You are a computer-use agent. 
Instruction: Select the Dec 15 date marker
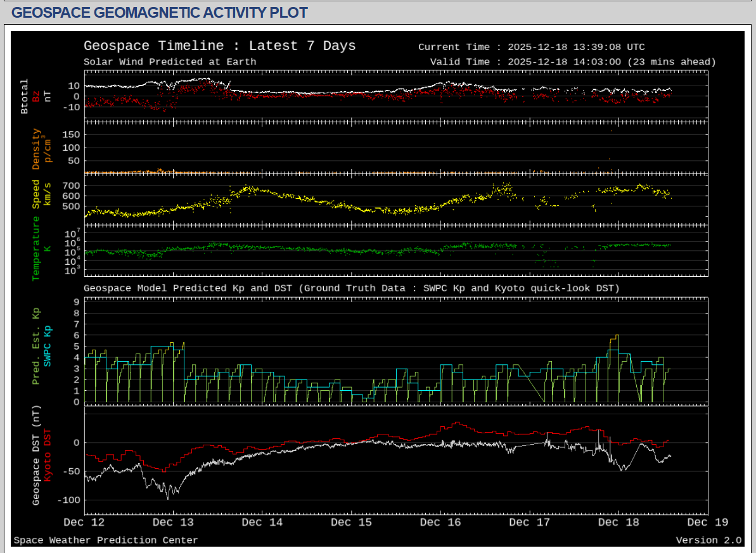tap(351, 523)
